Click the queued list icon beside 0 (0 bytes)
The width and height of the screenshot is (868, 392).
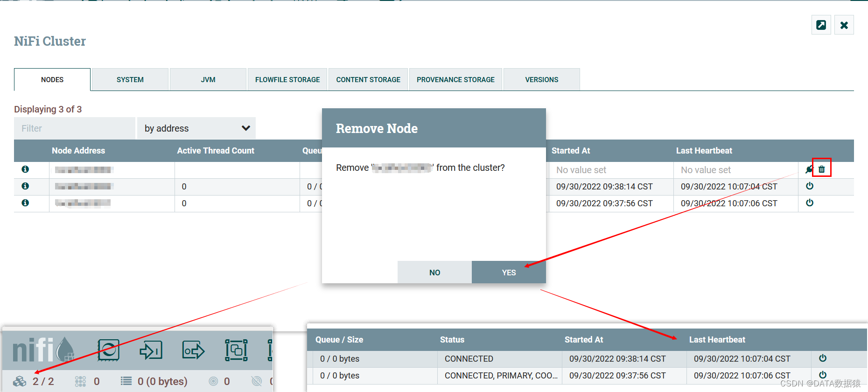(126, 381)
